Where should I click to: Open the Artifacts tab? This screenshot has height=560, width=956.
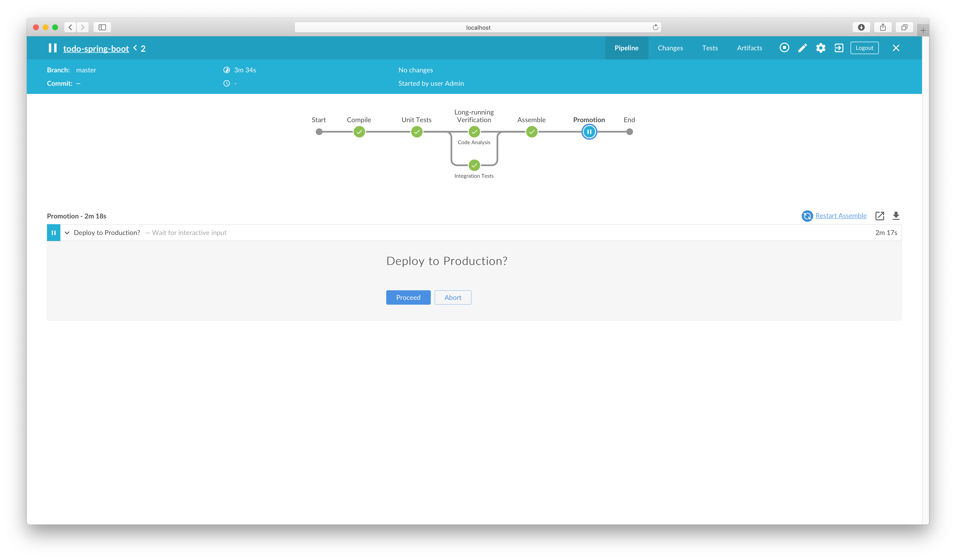tap(749, 48)
